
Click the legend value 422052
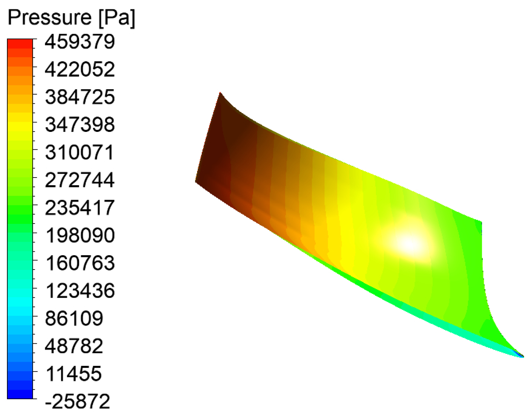pyautogui.click(x=80, y=69)
